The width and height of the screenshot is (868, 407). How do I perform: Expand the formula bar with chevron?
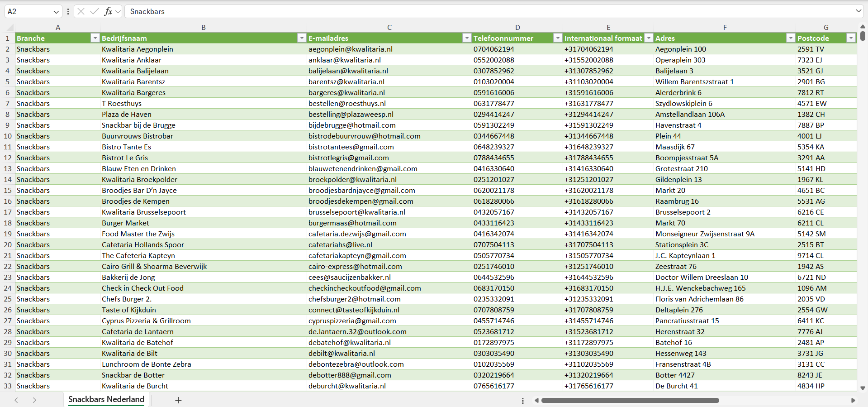[x=858, y=11]
